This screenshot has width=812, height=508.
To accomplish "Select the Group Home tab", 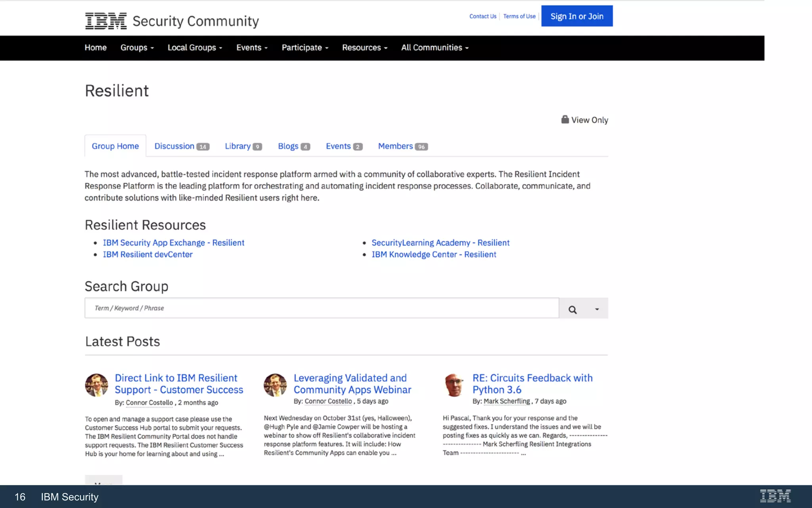I will point(115,146).
